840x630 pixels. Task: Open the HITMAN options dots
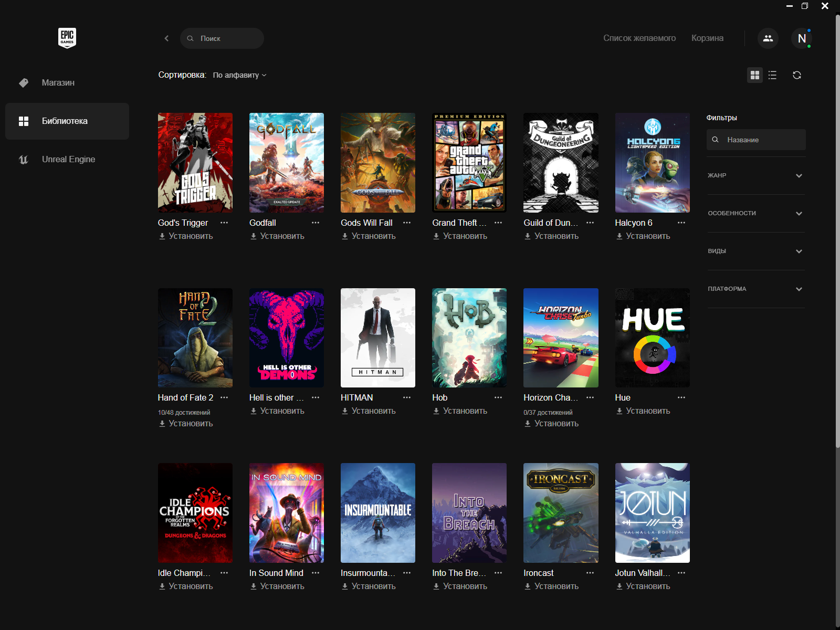pyautogui.click(x=407, y=397)
